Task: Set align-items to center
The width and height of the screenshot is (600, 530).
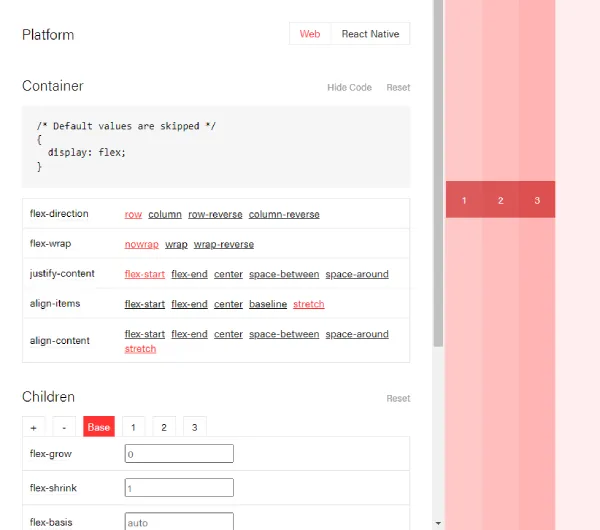Action: point(228,304)
